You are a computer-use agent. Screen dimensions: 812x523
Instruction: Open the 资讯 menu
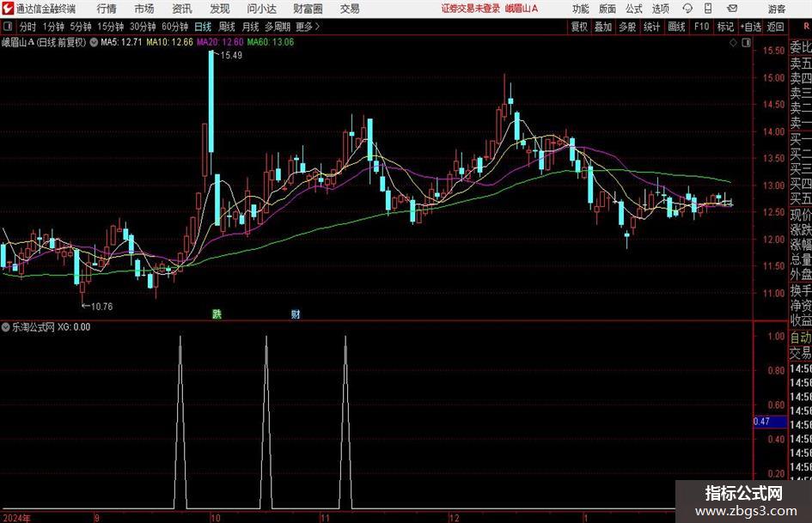pyautogui.click(x=182, y=9)
